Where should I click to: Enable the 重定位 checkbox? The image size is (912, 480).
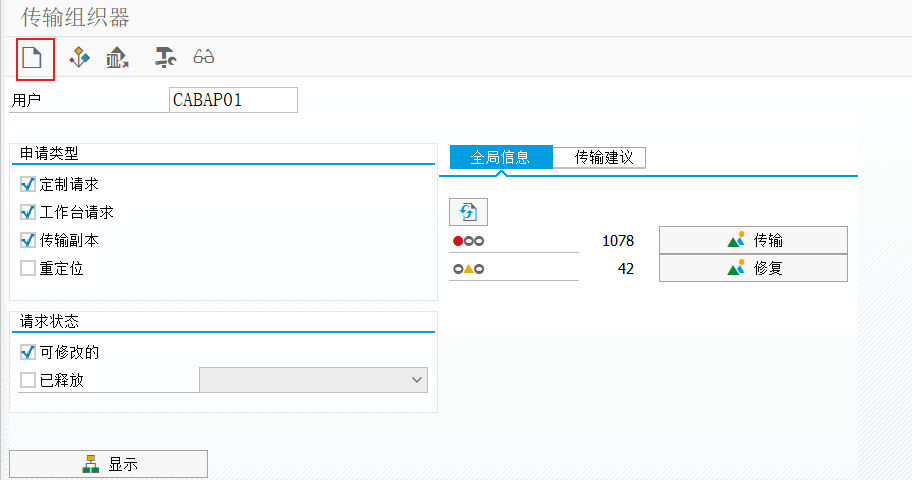(27, 268)
